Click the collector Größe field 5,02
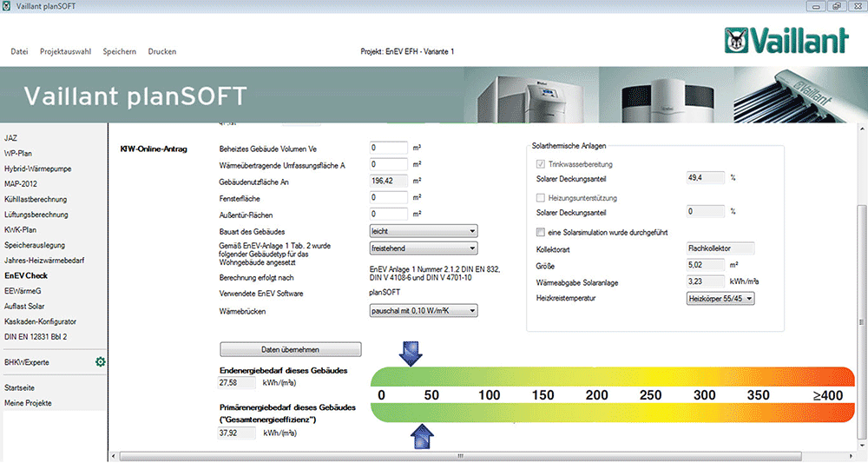Image resolution: width=868 pixels, height=463 pixels. pyautogui.click(x=705, y=265)
